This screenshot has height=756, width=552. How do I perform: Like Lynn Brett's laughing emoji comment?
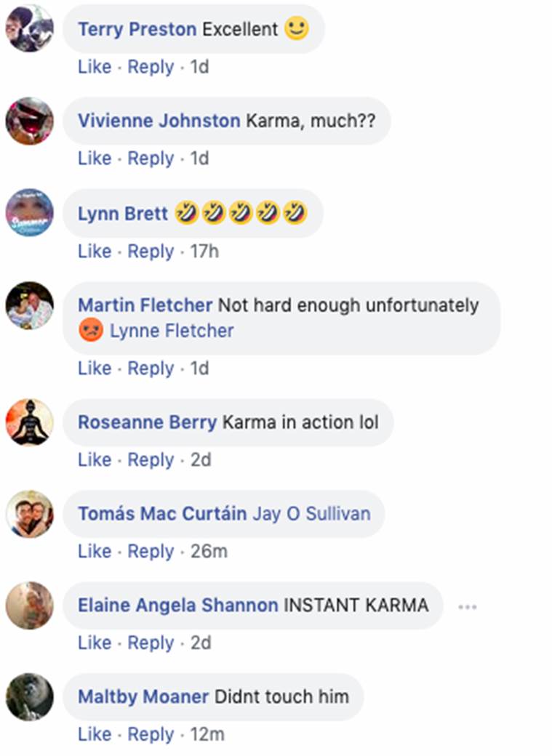[x=94, y=249]
